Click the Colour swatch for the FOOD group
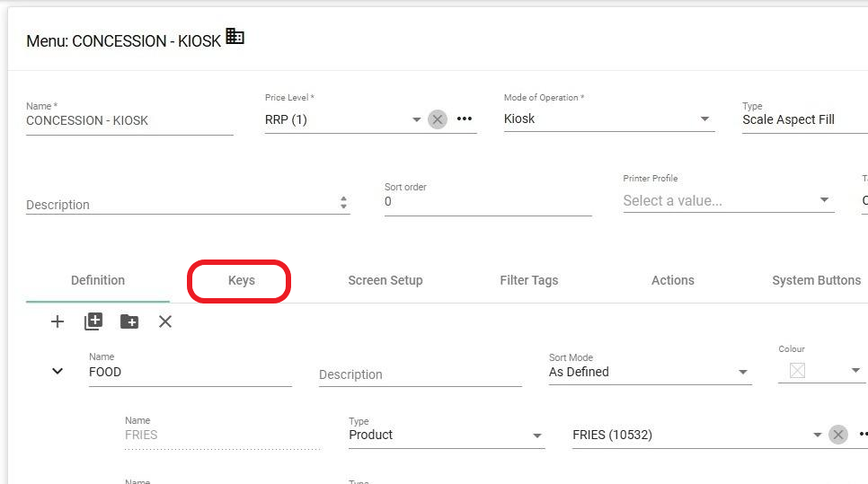 click(x=797, y=371)
